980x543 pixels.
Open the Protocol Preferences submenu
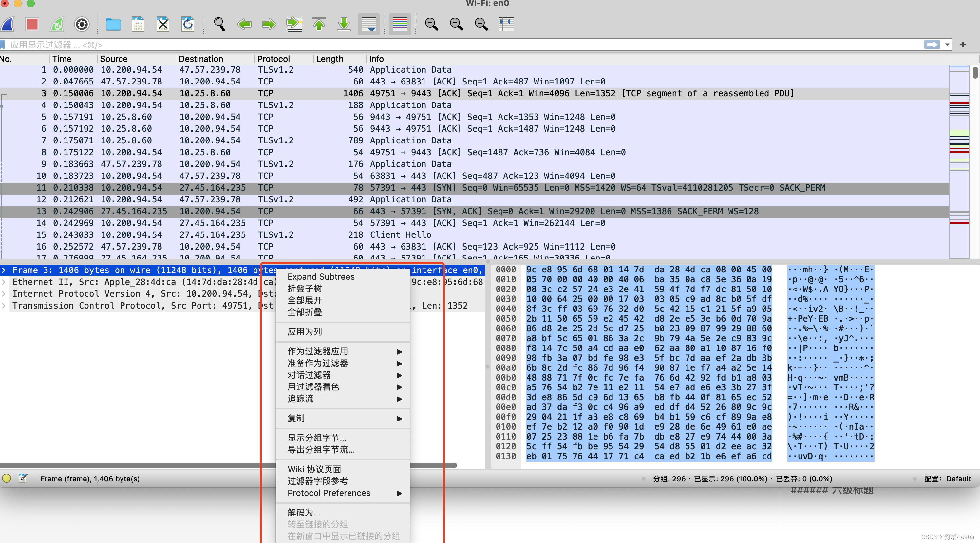[x=343, y=493]
